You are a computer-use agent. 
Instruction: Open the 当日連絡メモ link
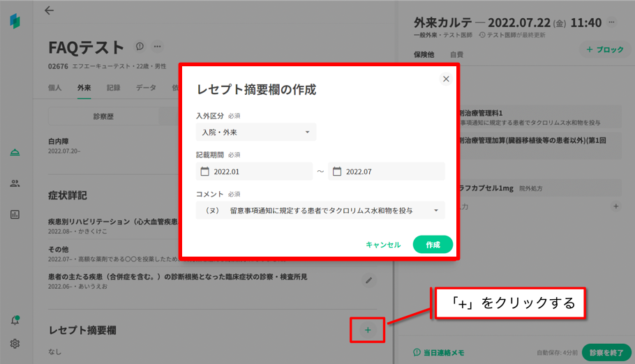[x=439, y=353]
